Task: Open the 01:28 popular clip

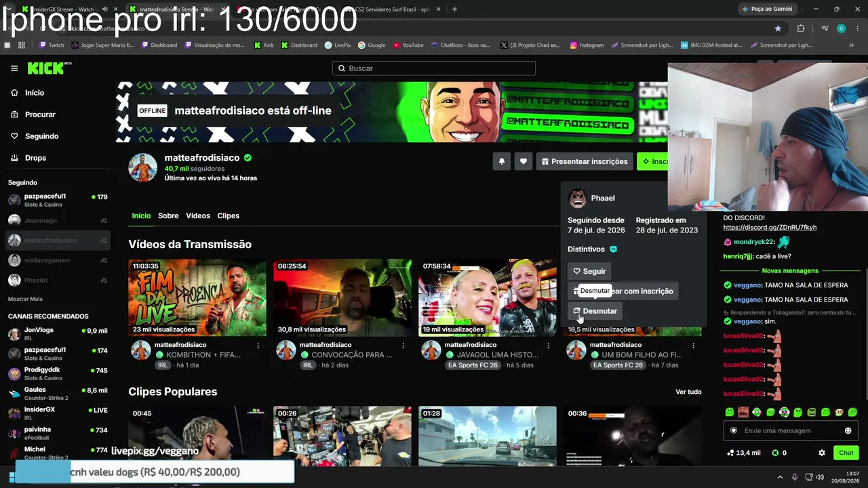Action: [488, 436]
